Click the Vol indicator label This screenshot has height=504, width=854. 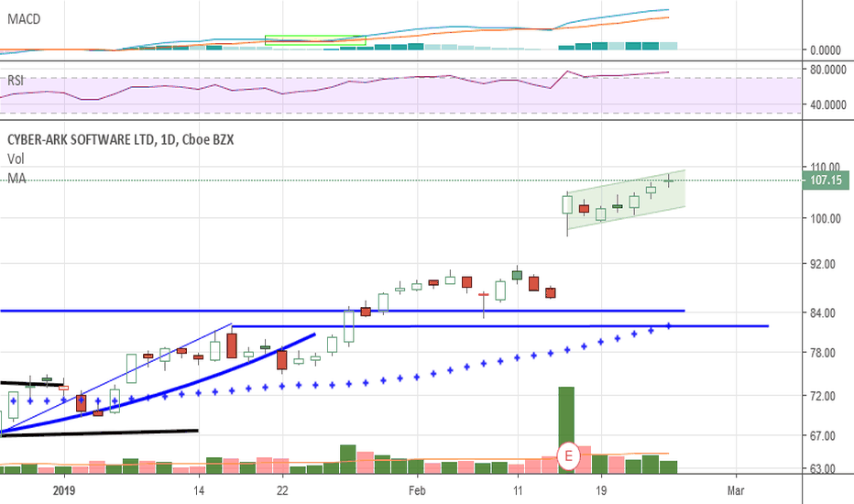click(16, 159)
